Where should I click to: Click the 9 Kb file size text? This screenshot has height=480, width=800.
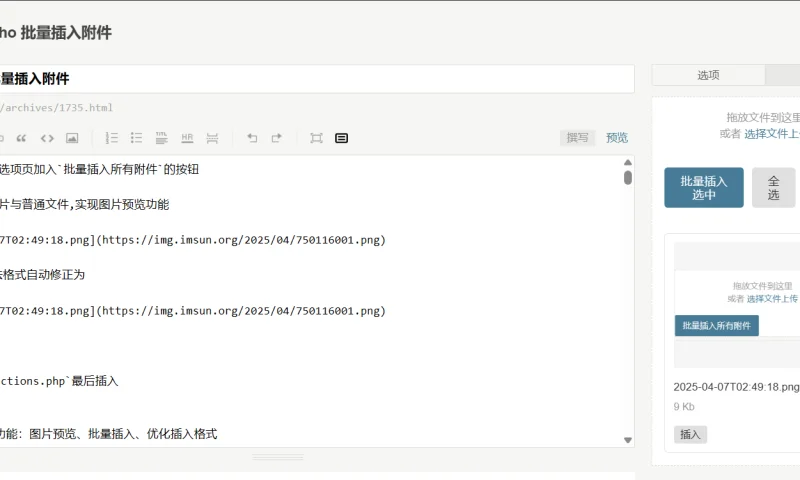684,407
